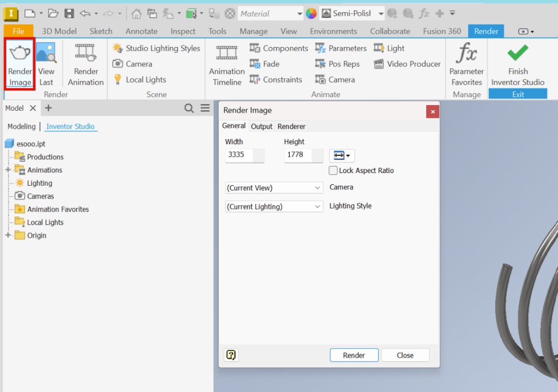Save the document with the disk icon
Viewport: 558px width, 392px height.
tap(69, 13)
